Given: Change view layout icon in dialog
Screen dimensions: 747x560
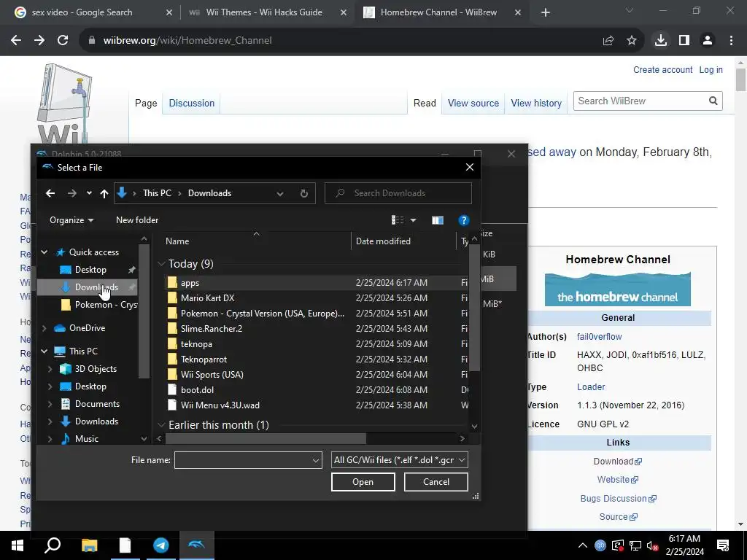Looking at the screenshot, I should pos(398,220).
